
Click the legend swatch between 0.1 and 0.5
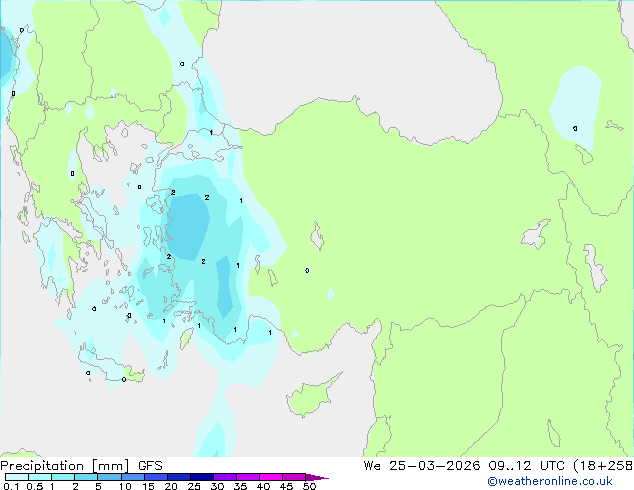point(17,477)
